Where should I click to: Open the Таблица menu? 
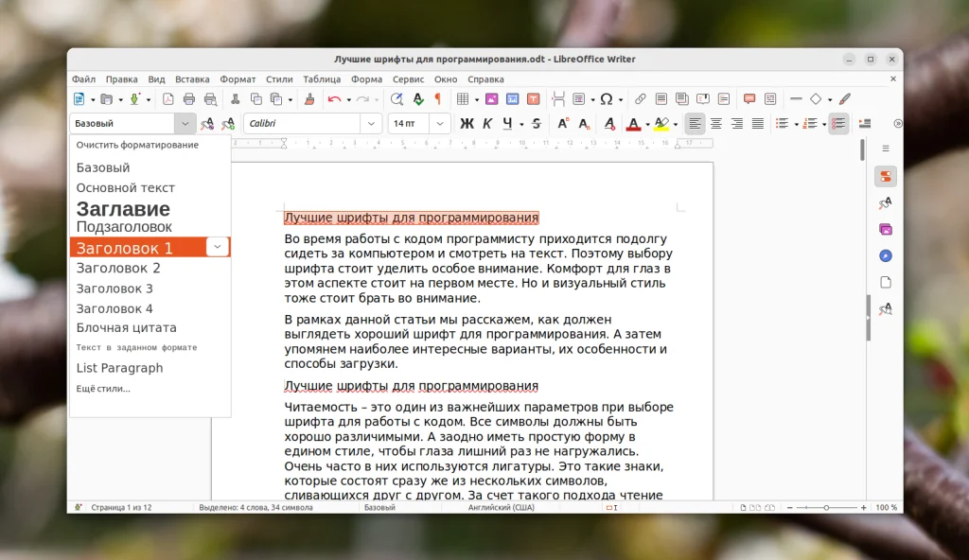tap(322, 79)
